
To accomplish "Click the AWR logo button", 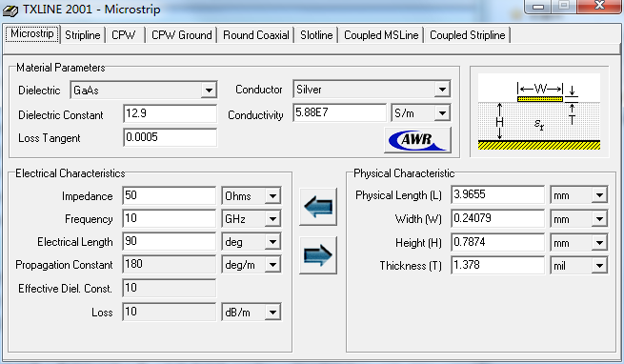I will tap(418, 140).
